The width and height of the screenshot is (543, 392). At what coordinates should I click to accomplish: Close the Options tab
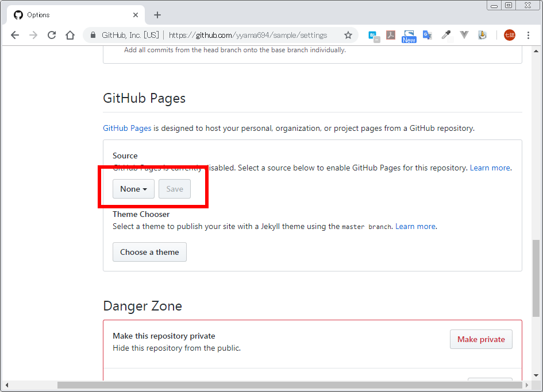point(136,15)
